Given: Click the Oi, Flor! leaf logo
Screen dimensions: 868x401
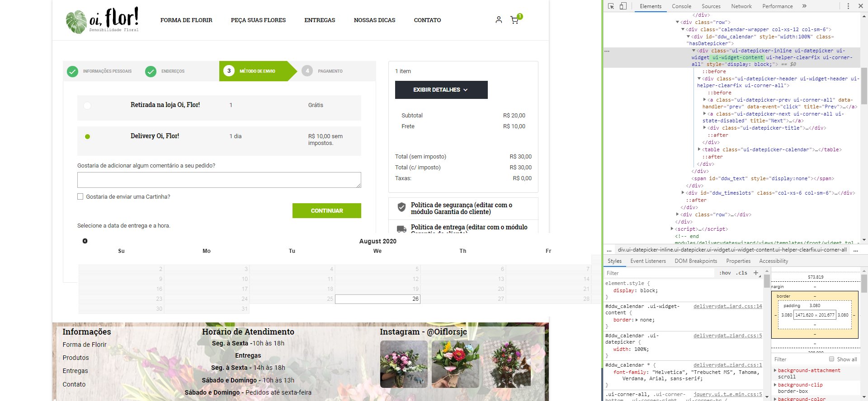Looking at the screenshot, I should [x=102, y=20].
